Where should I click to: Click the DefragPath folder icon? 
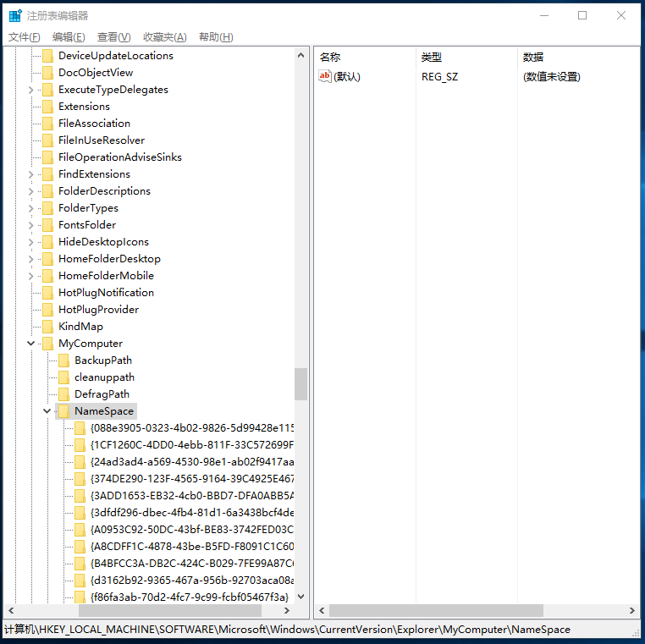[63, 394]
